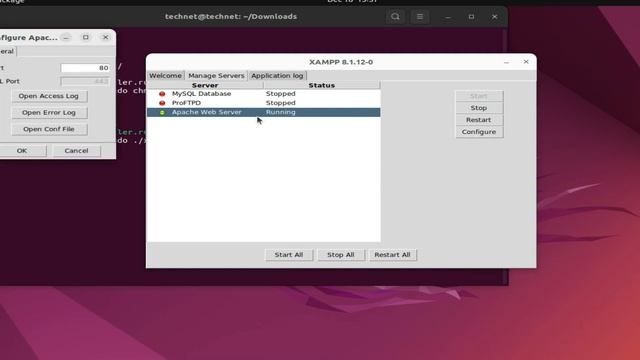The image size is (640, 360).
Task: Minimize the Configure Apache dialog
Action: pos(66,37)
